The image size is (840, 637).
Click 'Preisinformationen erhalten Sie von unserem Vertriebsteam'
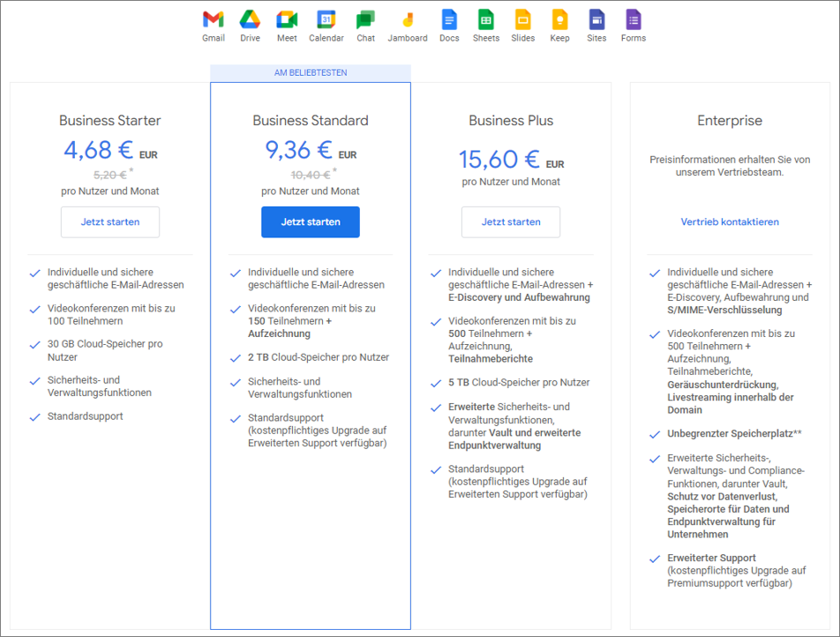tap(730, 166)
